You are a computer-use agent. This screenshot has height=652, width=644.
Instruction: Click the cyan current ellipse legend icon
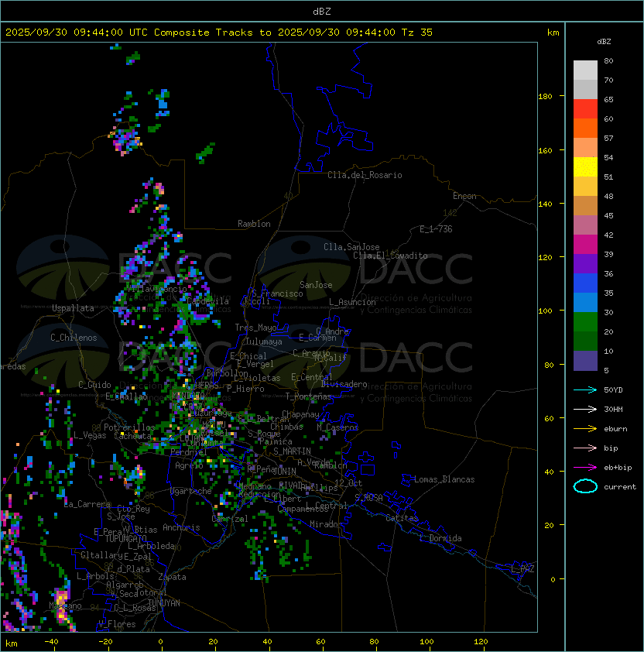pos(585,486)
